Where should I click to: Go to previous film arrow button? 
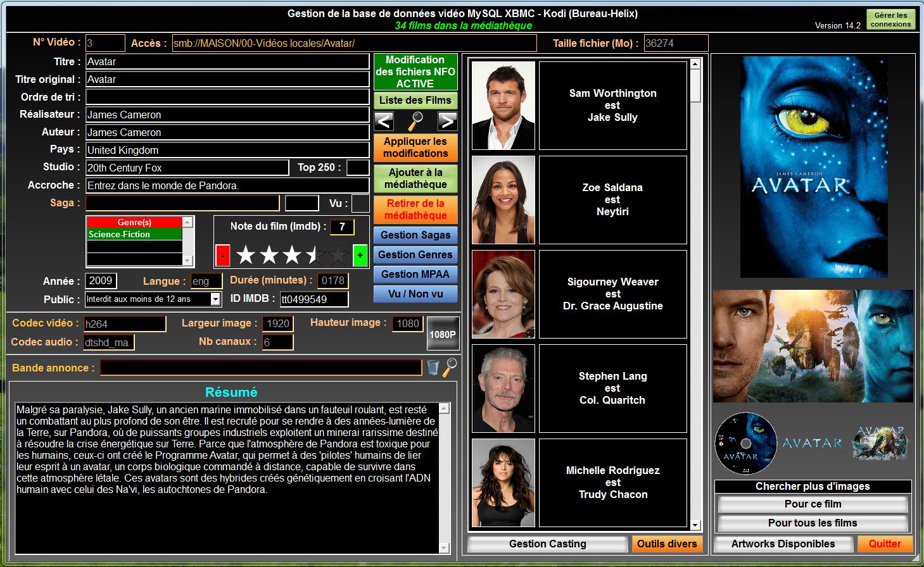click(x=384, y=121)
